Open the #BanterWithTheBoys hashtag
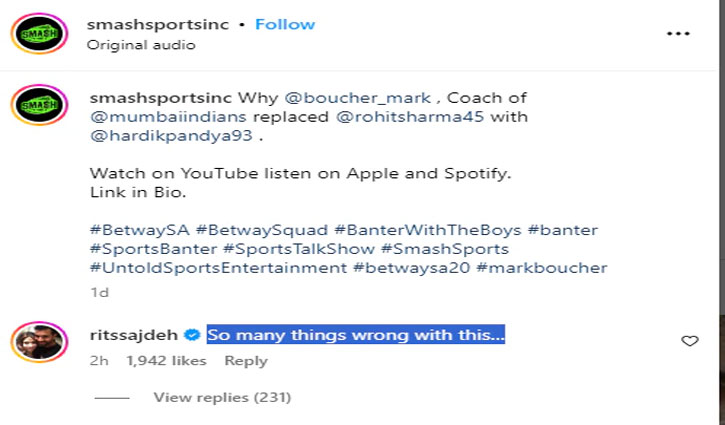Screen dimensions: 725x425 [x=428, y=230]
